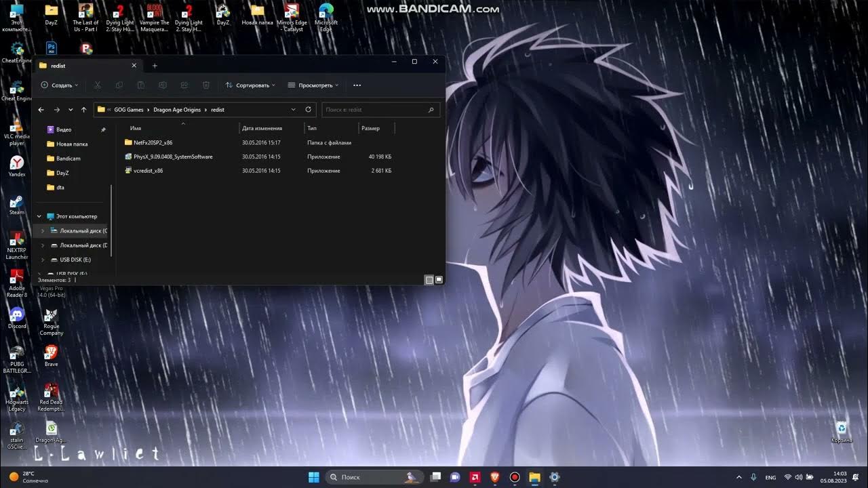Select the PUBG BATTLEGROUNDS desktop icon
868x488 pixels.
click(x=17, y=359)
